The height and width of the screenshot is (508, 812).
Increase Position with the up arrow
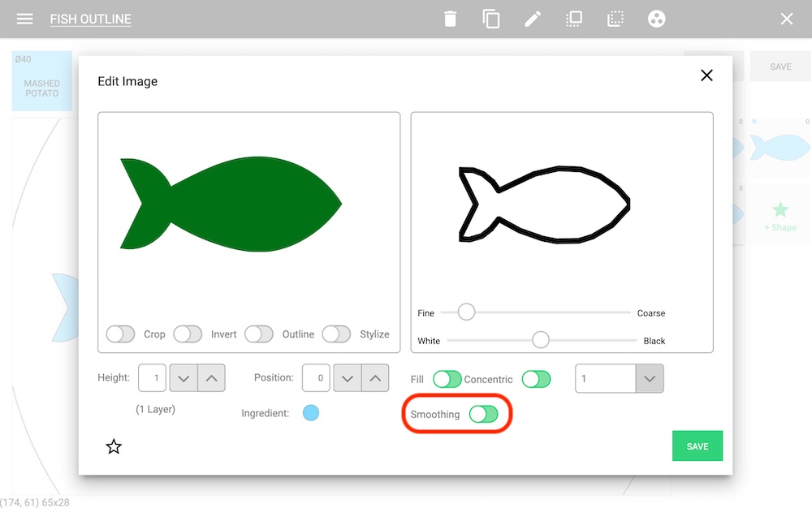[x=375, y=377]
